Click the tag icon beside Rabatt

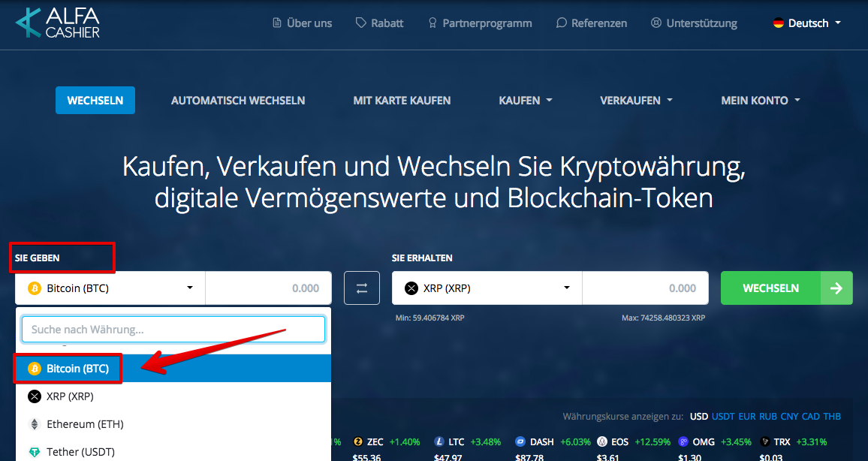click(x=361, y=23)
